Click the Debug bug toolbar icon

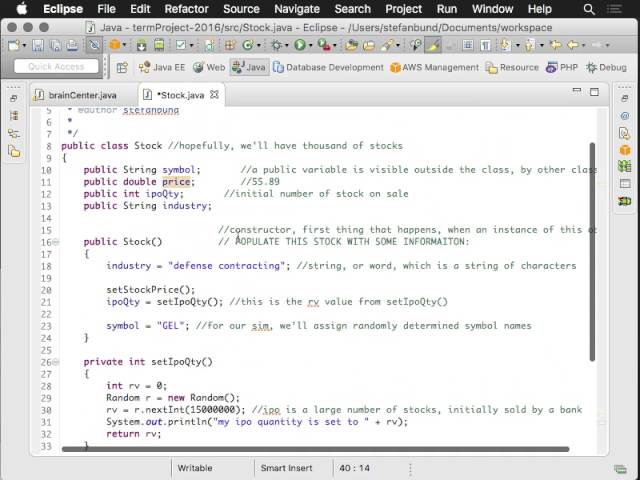click(276, 44)
